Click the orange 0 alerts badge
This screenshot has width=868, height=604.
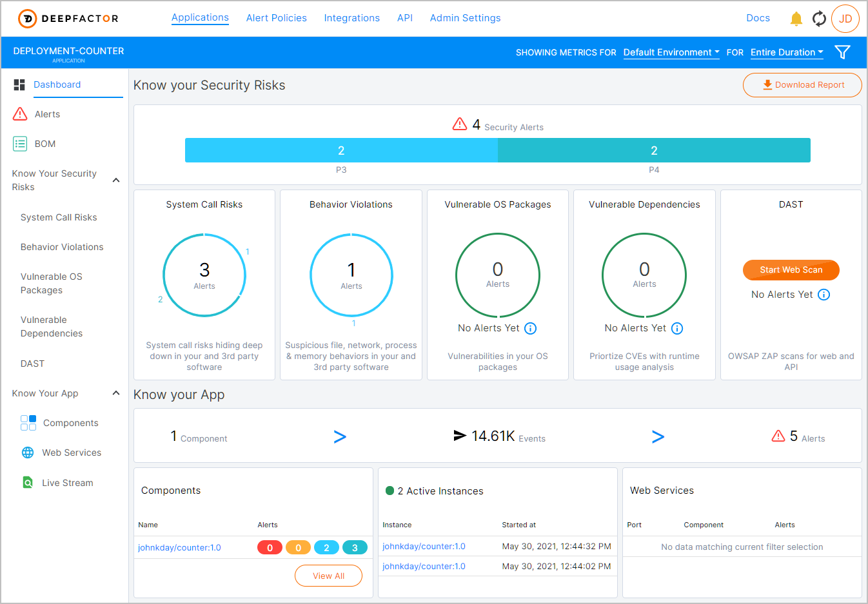click(298, 548)
